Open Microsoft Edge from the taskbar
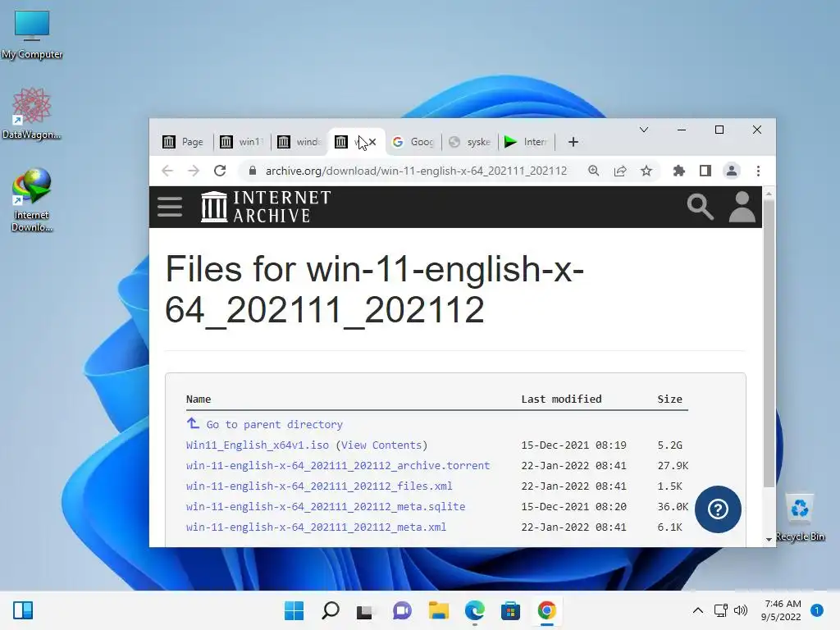Screen dimensions: 840x630 [x=475, y=610]
